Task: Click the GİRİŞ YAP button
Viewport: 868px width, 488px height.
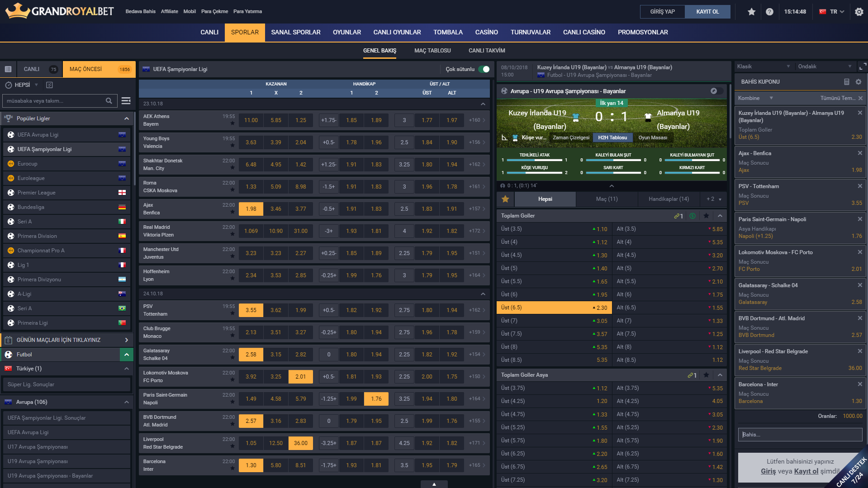Action: [662, 12]
